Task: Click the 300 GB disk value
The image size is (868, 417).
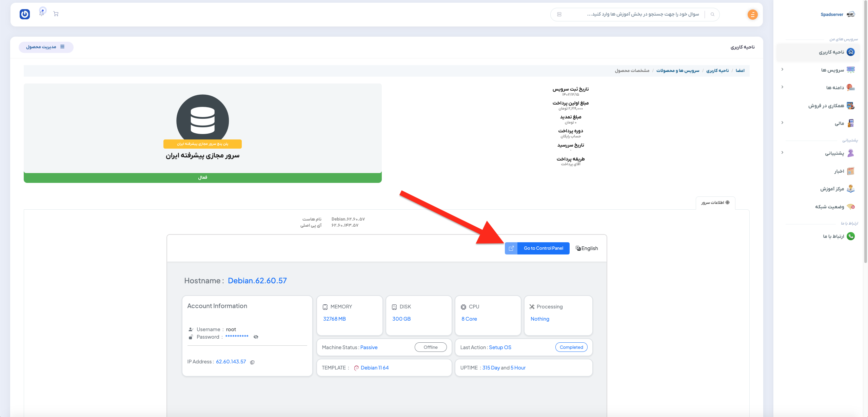Action: tap(401, 319)
